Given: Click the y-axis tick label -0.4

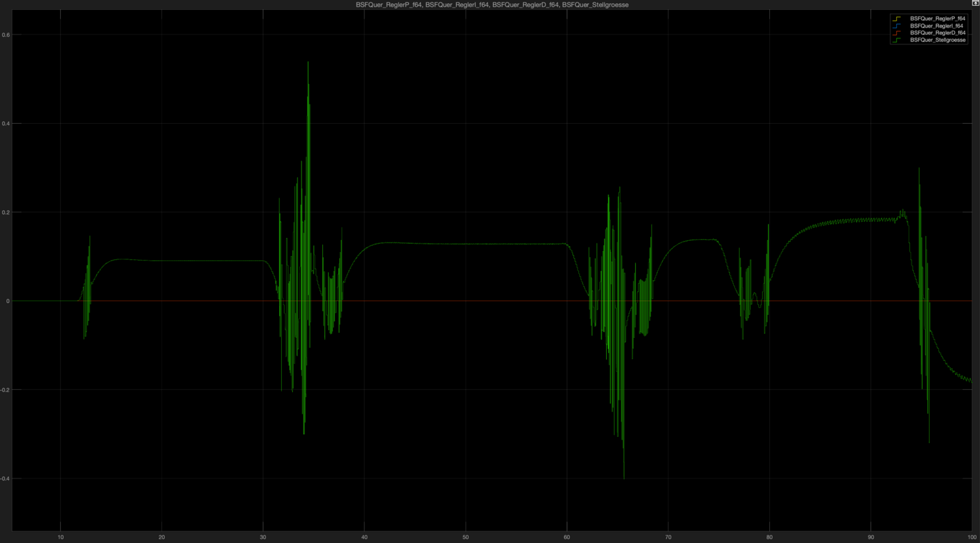Looking at the screenshot, I should point(6,479).
